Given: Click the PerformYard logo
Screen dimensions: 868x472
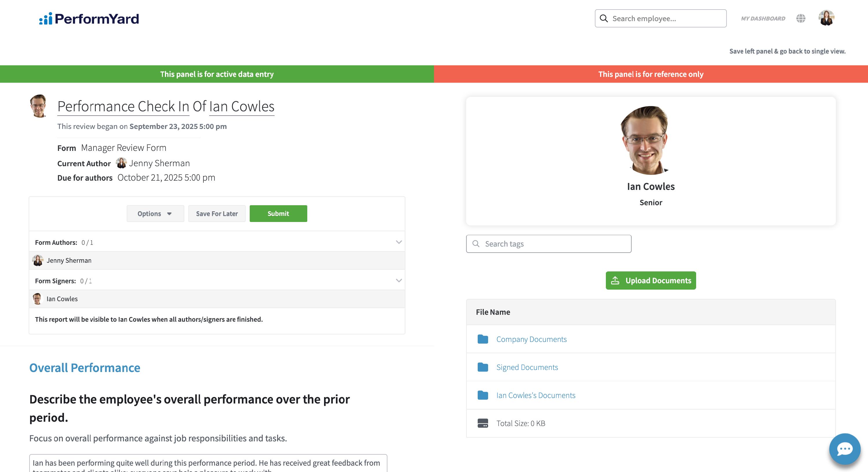Looking at the screenshot, I should 89,18.
